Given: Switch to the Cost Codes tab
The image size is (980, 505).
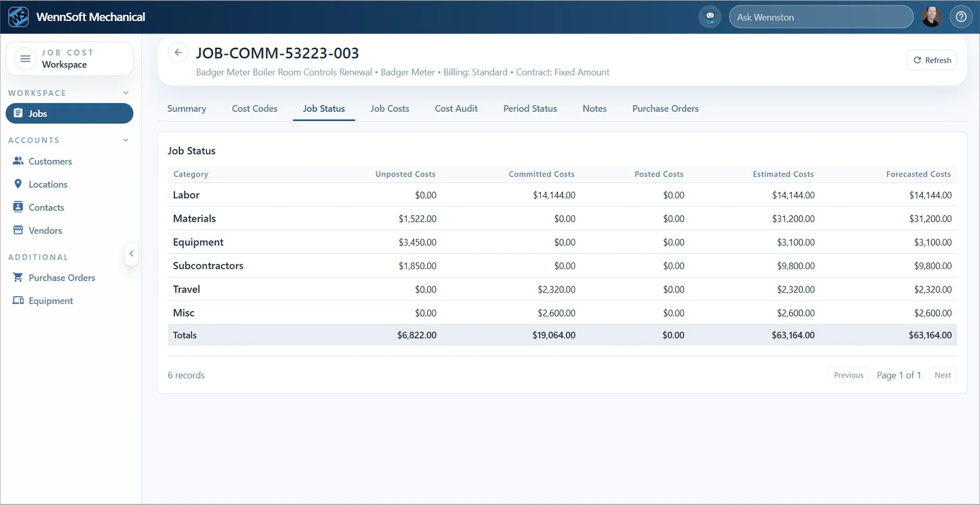Looking at the screenshot, I should (254, 108).
